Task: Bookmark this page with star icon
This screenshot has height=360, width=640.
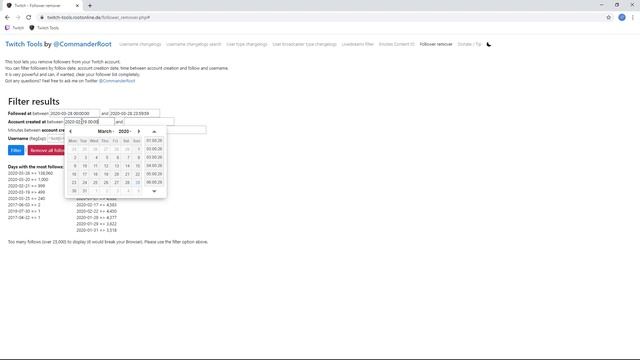Action: (x=609, y=18)
